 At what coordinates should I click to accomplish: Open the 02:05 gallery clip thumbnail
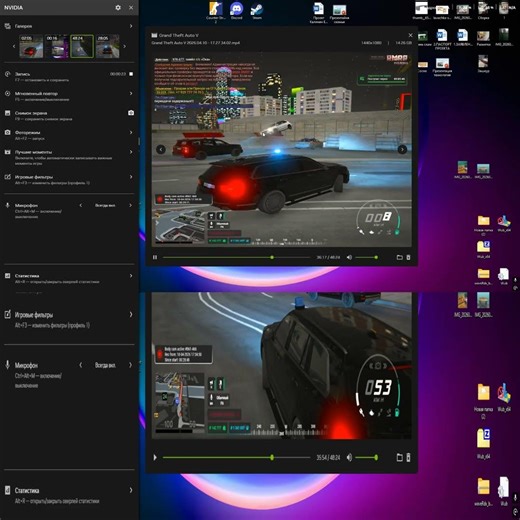[31, 46]
